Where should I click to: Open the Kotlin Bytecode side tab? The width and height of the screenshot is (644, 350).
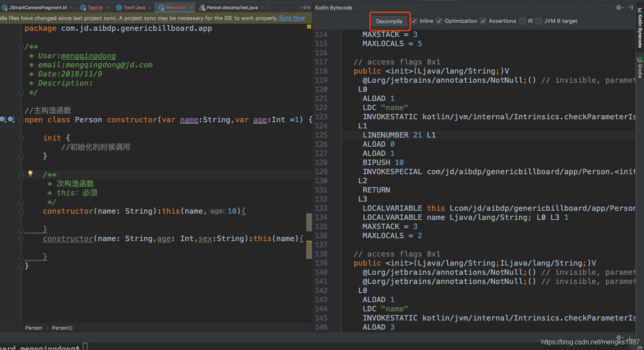(x=640, y=28)
